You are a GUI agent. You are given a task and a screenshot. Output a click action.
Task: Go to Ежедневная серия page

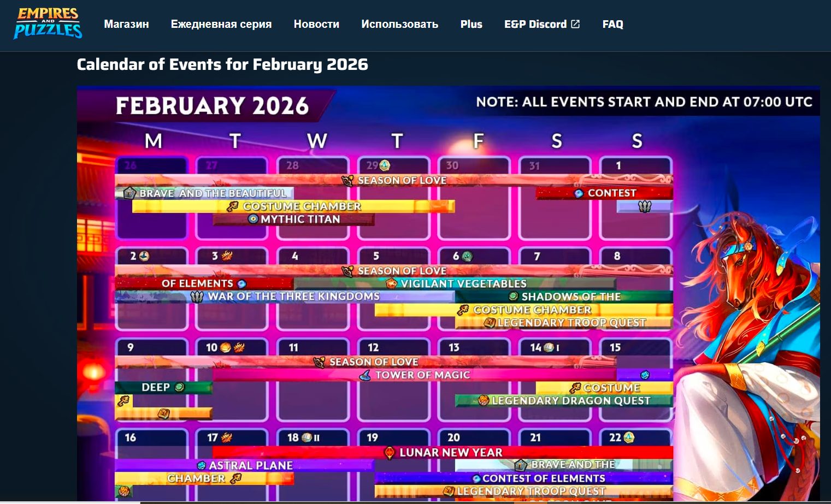click(x=221, y=24)
